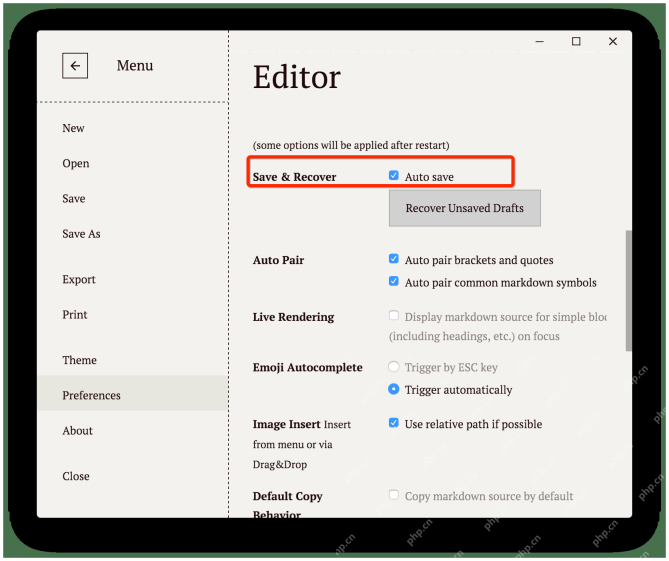
Task: Click the Recover Unsaved Drafts button
Action: [x=465, y=208]
